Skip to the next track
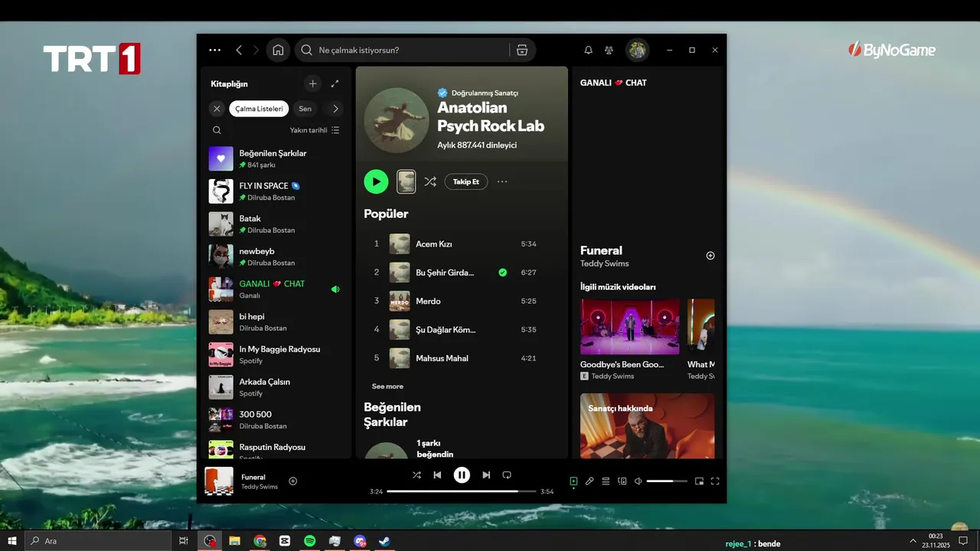Screen dimensions: 980x551 pos(486,475)
